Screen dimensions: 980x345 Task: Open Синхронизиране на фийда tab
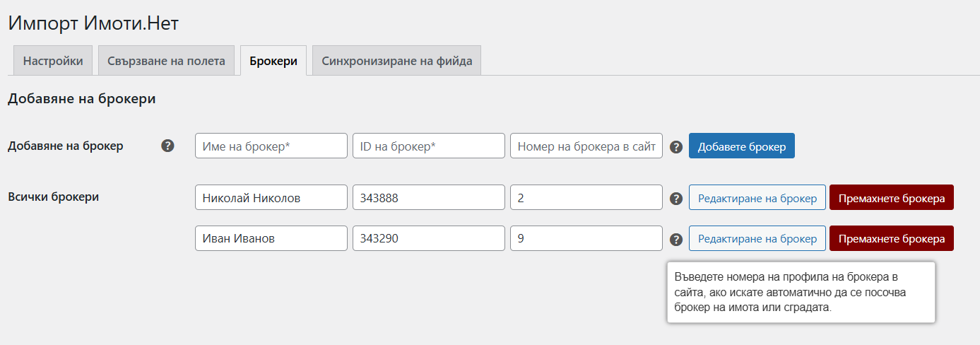pyautogui.click(x=397, y=61)
